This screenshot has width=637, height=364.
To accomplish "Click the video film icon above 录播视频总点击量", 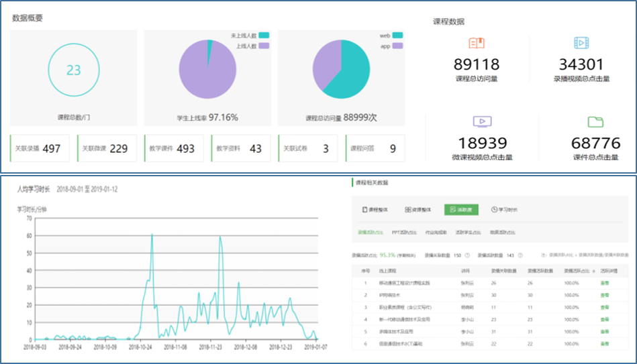I will click(581, 44).
